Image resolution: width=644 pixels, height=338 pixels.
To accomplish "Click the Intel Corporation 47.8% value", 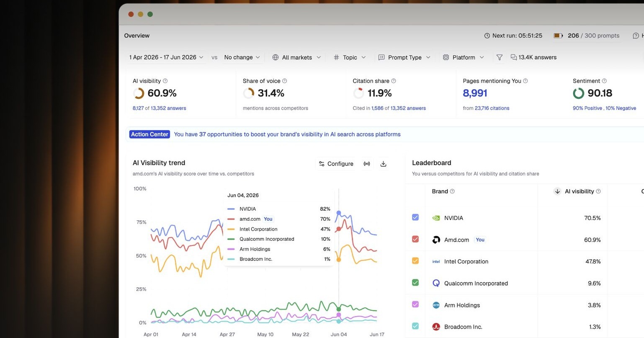I will tap(592, 261).
